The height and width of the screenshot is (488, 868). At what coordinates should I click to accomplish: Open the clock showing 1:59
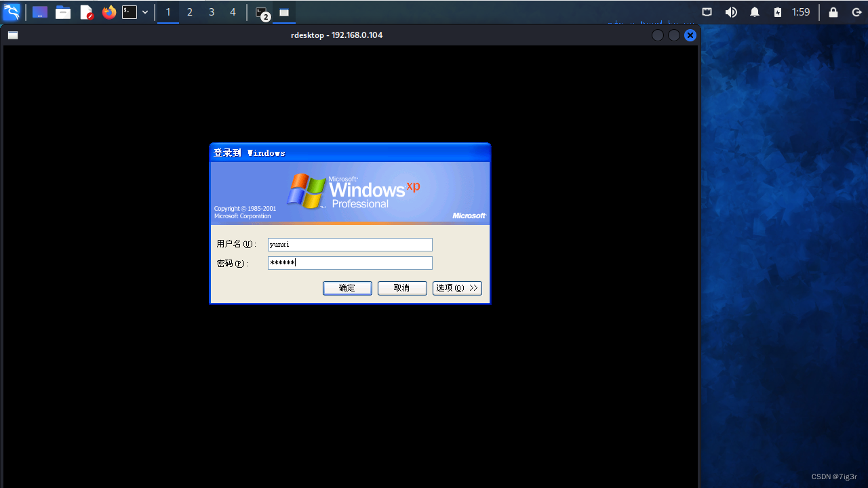click(801, 12)
